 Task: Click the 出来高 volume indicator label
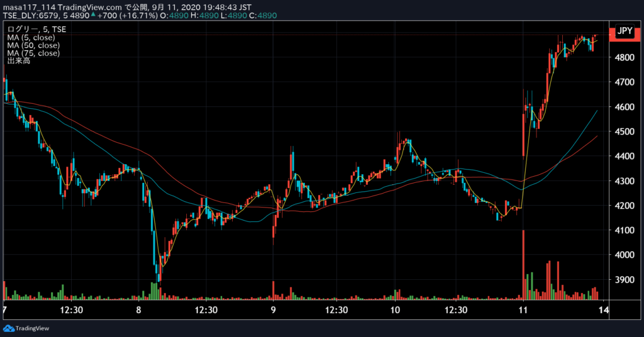coord(18,61)
